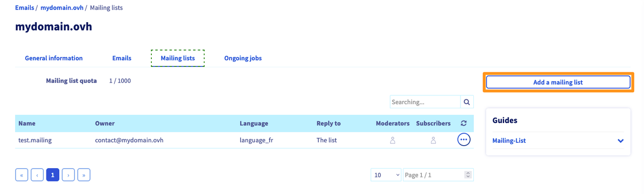Click the search magnifier icon

467,102
